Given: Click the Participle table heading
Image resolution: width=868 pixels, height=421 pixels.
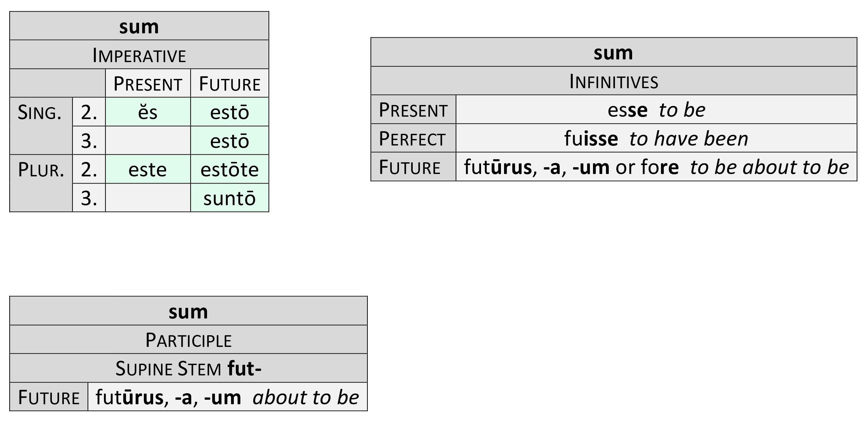Looking at the screenshot, I should point(188,340).
